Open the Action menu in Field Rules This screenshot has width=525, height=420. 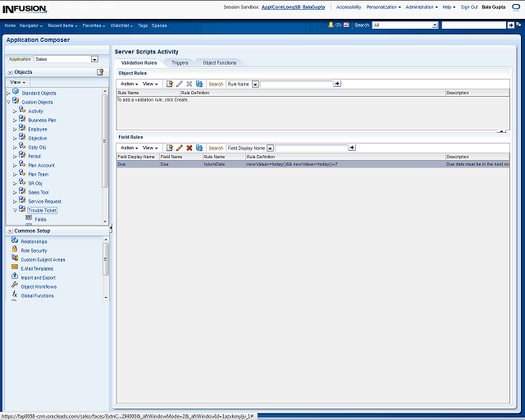(x=129, y=148)
